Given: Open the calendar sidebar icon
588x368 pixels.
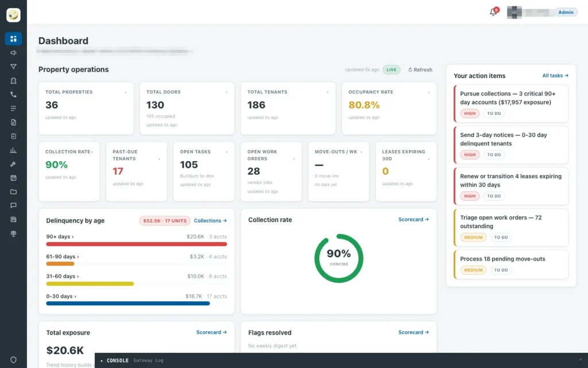Looking at the screenshot, I should coord(14,178).
